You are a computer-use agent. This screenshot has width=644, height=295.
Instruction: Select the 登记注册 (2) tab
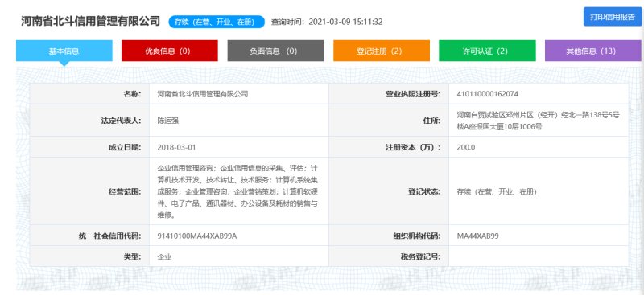click(x=382, y=51)
